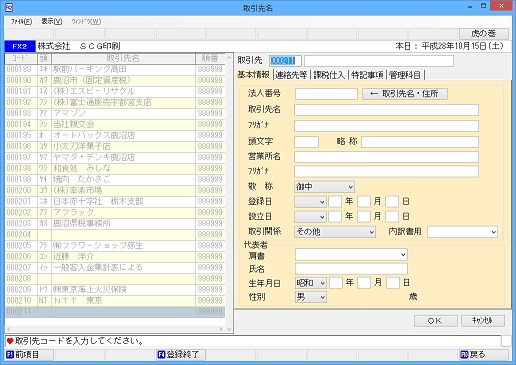Open the 取引関係 dropdown showing その他
Viewport: 516px width, 365px height.
[335, 232]
